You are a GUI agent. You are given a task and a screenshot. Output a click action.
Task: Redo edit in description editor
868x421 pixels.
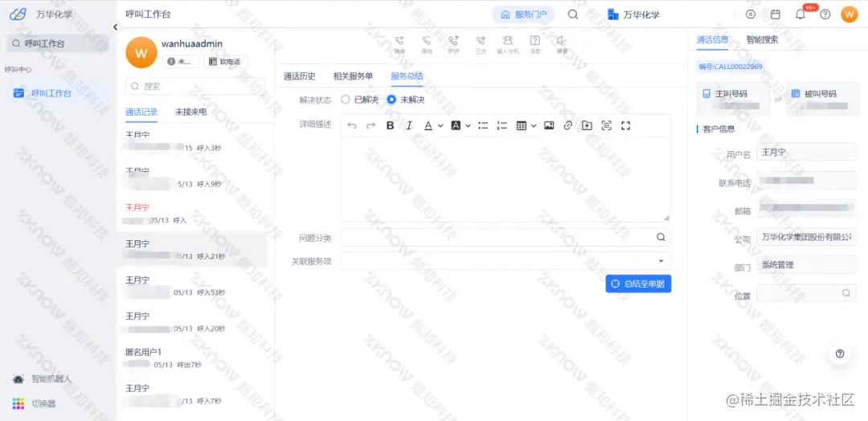point(371,125)
